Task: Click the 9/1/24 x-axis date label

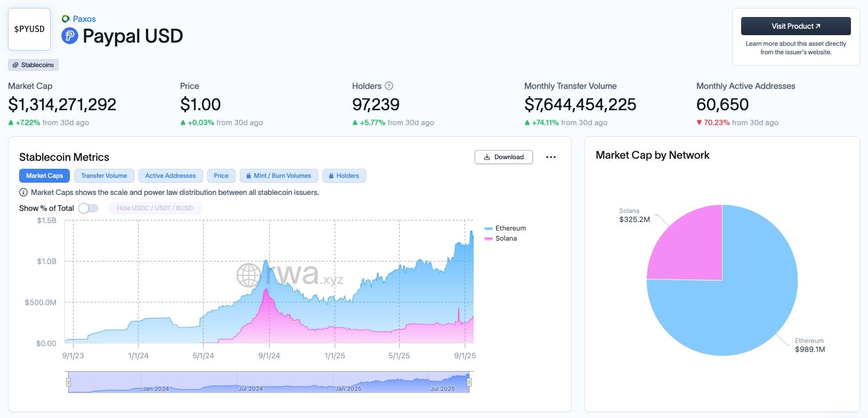Action: pyautogui.click(x=269, y=356)
